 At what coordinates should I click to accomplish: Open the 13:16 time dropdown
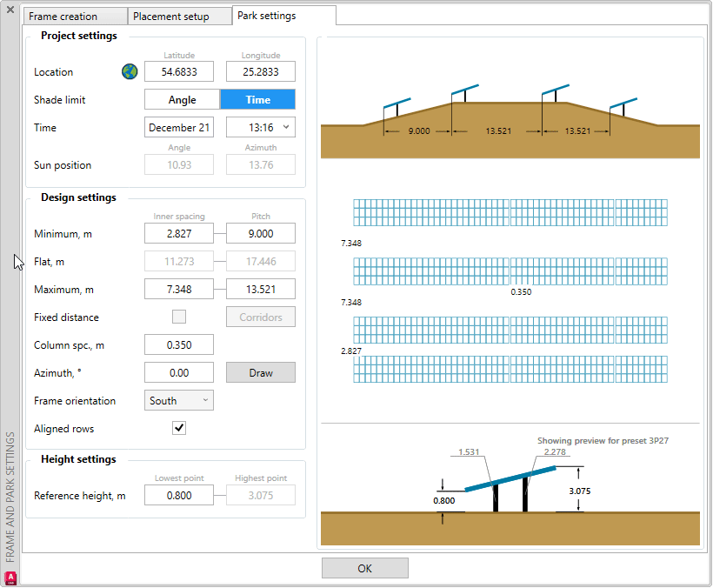pos(260,128)
